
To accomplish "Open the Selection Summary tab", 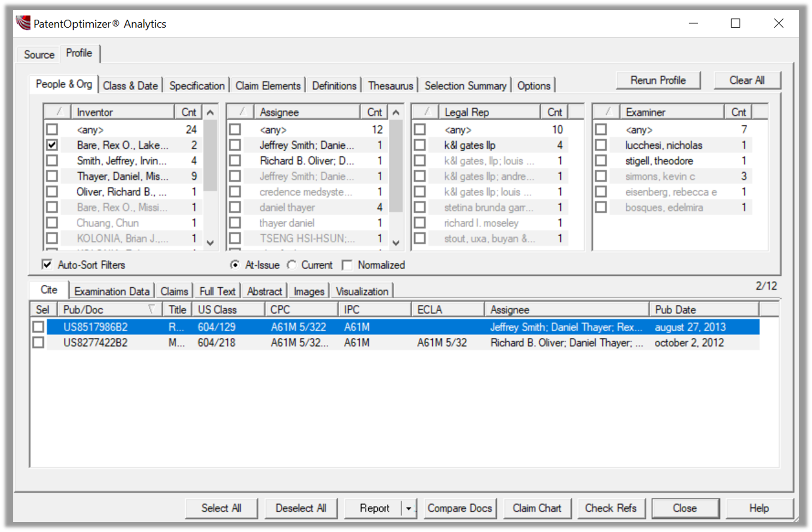I will coord(465,86).
